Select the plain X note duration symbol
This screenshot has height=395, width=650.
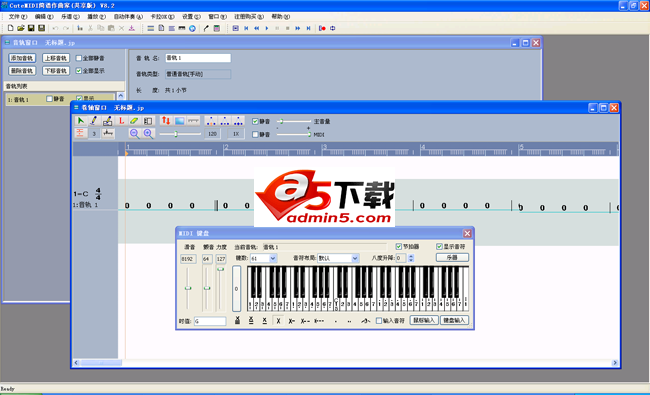[278, 321]
